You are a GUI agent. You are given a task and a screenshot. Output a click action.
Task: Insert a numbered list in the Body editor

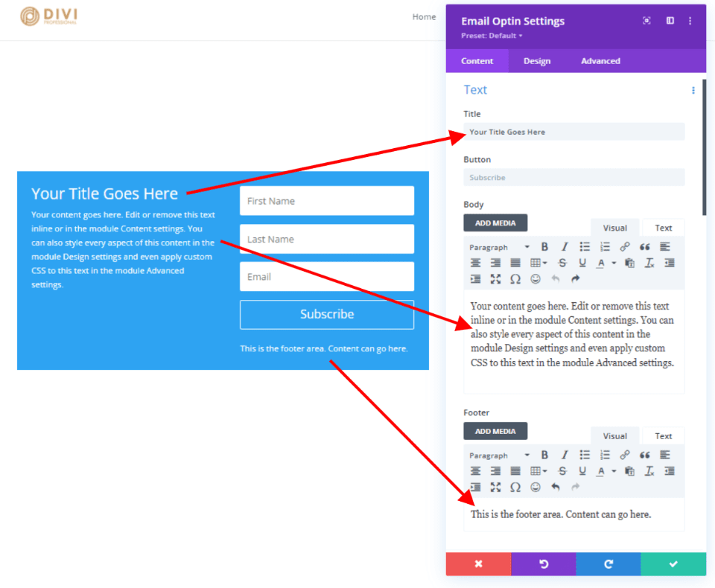(x=604, y=246)
